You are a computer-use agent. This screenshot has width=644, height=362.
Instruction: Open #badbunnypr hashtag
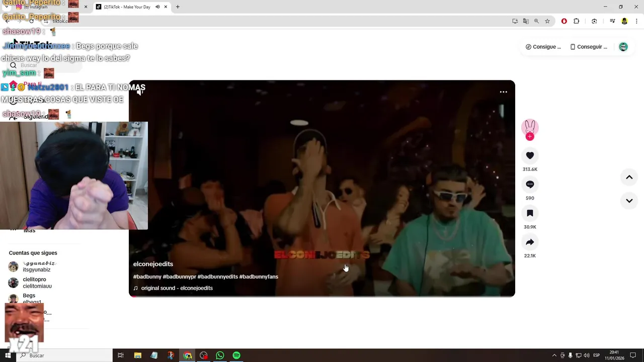pyautogui.click(x=180, y=277)
